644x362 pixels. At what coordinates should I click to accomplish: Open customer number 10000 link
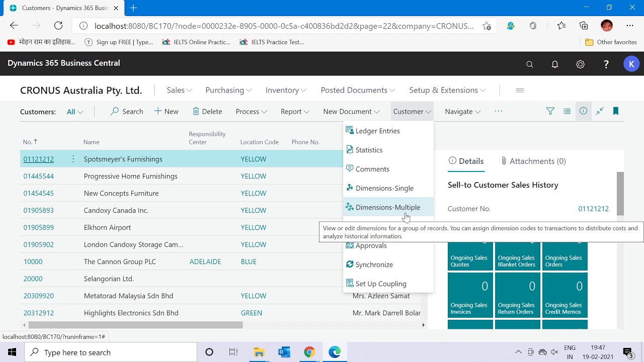coord(33,261)
